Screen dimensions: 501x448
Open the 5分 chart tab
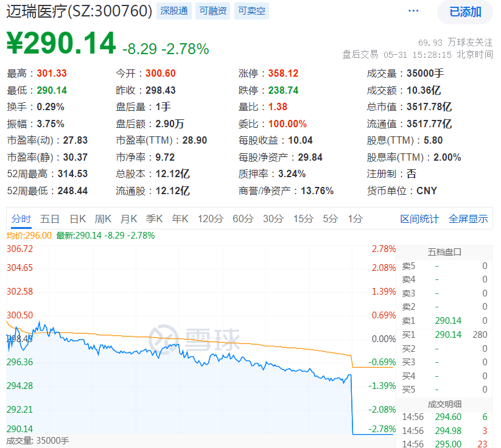pos(331,219)
